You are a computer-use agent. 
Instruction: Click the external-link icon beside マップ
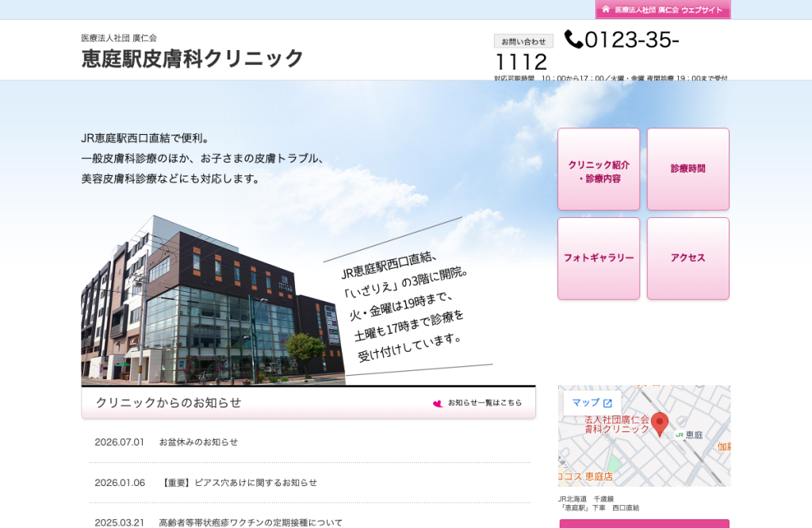pyautogui.click(x=607, y=404)
